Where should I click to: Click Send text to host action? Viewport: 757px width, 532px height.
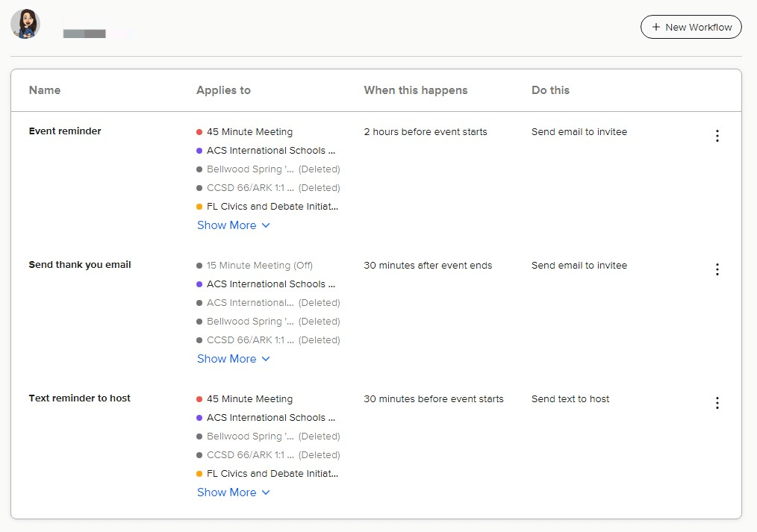pyautogui.click(x=570, y=399)
